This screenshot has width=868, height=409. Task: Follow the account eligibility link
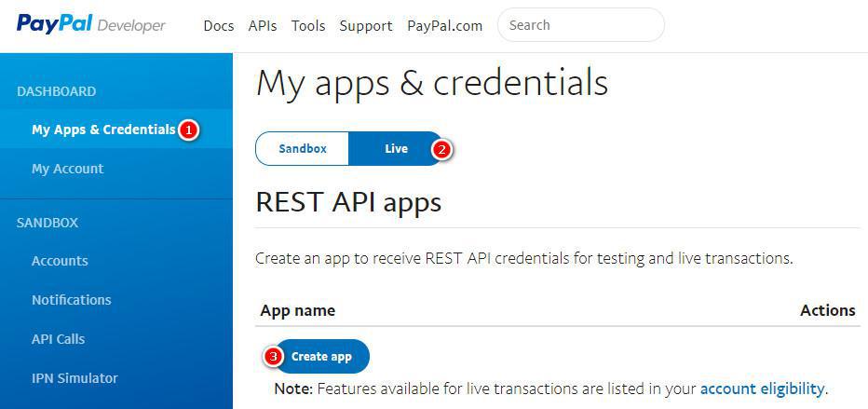click(x=762, y=389)
